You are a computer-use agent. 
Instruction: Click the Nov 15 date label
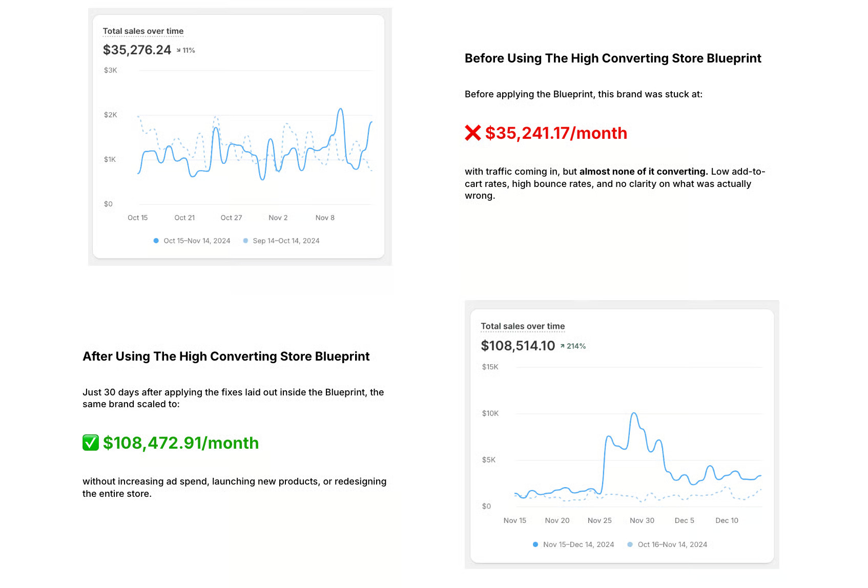515,520
